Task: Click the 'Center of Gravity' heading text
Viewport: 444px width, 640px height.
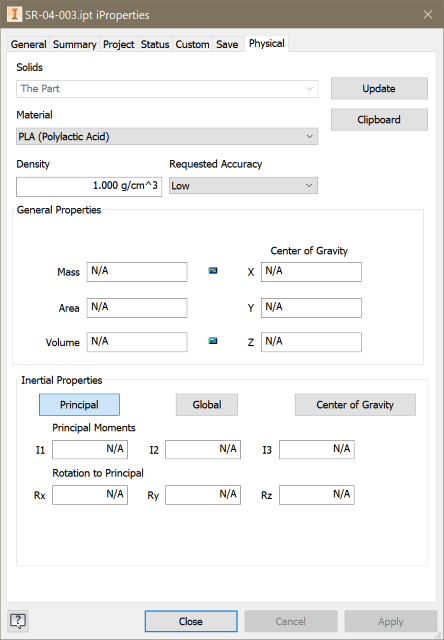Action: (x=309, y=251)
